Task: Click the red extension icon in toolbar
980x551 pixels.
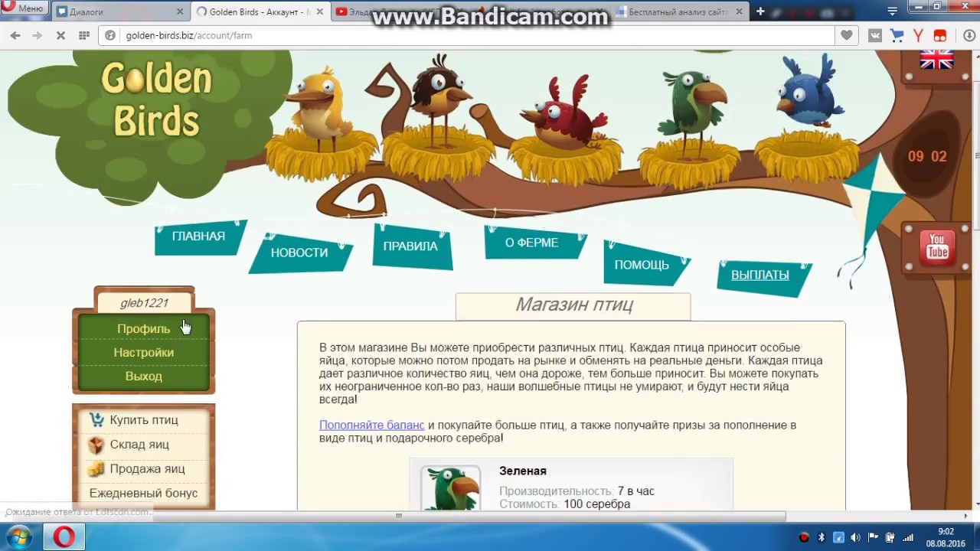Action: click(x=940, y=35)
